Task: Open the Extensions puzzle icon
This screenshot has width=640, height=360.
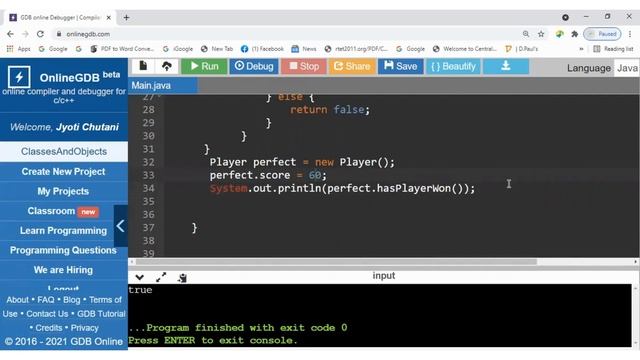Action: [575, 34]
